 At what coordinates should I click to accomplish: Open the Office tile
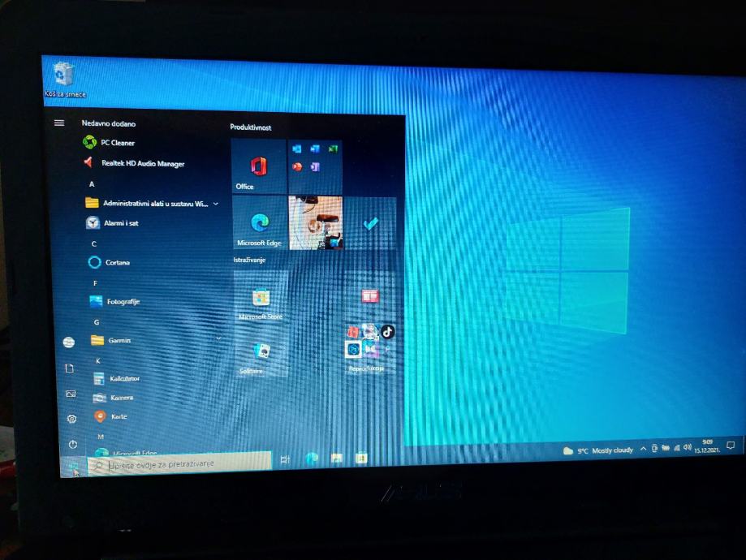click(x=259, y=166)
